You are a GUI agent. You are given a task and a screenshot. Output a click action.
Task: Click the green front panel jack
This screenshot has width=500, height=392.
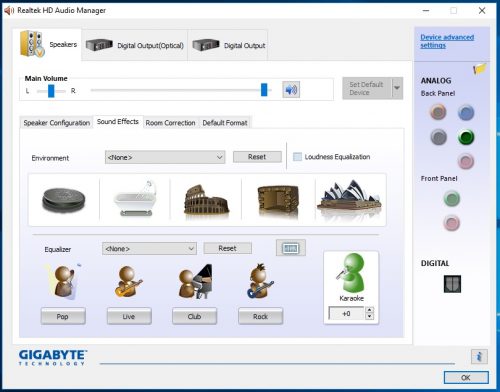pos(452,199)
